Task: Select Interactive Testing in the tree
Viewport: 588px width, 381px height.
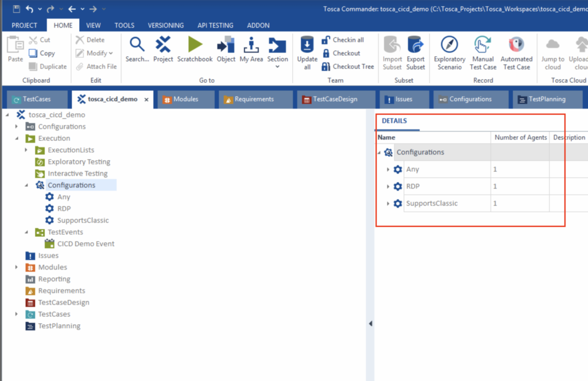Action: (x=78, y=174)
